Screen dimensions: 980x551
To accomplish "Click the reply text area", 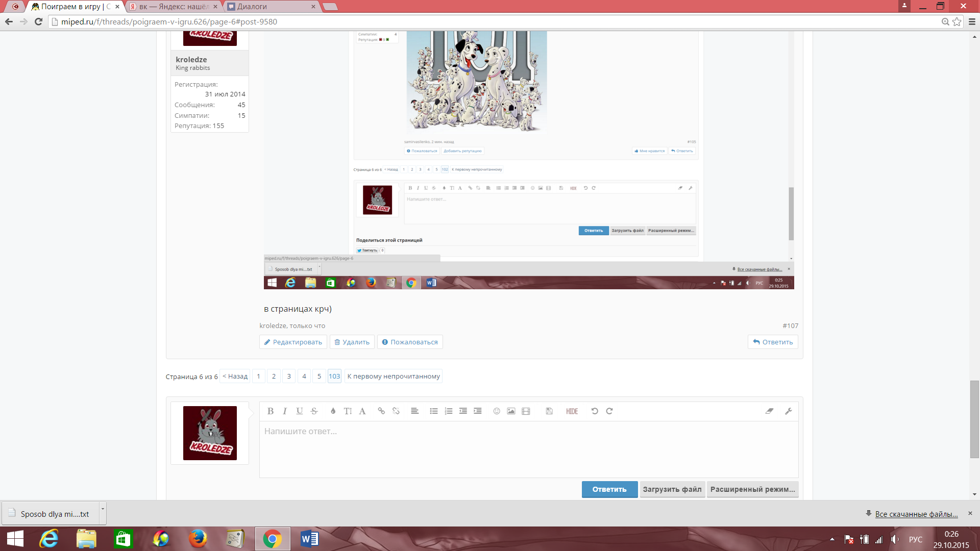I will click(529, 449).
